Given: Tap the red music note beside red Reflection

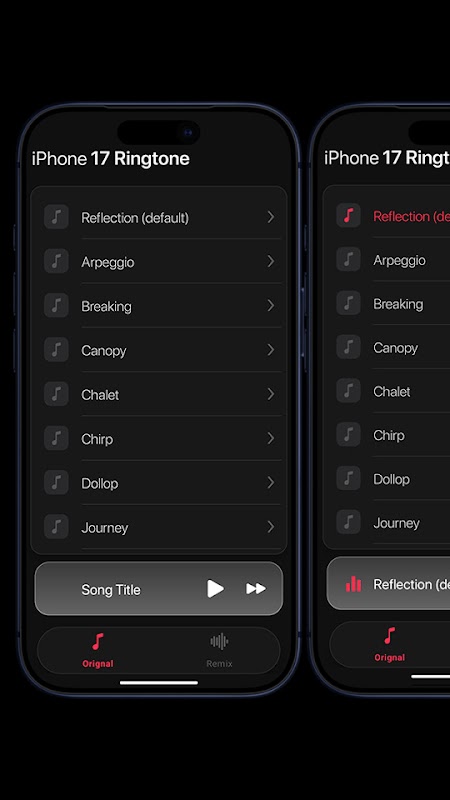Looking at the screenshot, I should [x=348, y=215].
